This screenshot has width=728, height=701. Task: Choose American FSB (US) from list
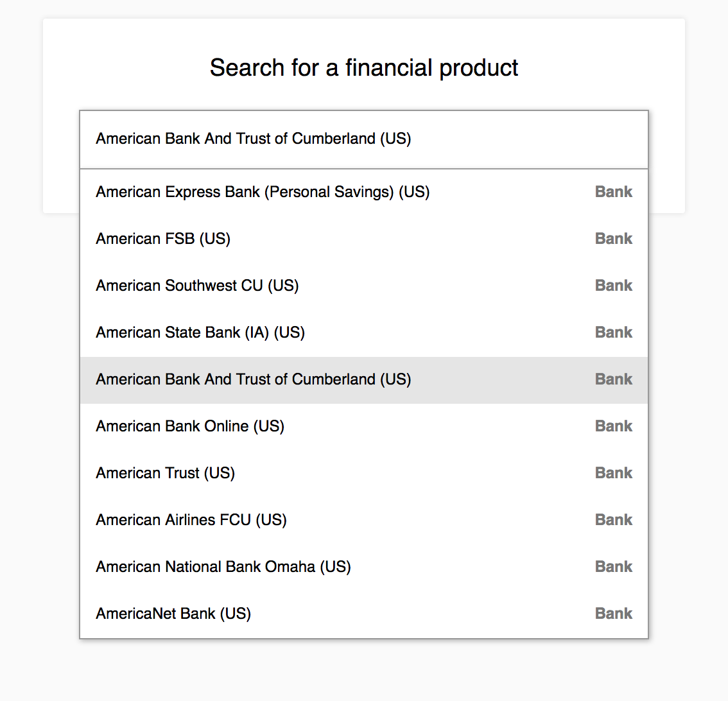pyautogui.click(x=163, y=239)
